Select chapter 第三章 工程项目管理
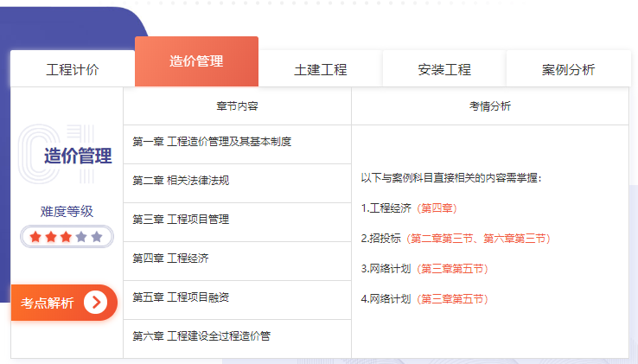Screen dimensions: 638x364 point(181,220)
